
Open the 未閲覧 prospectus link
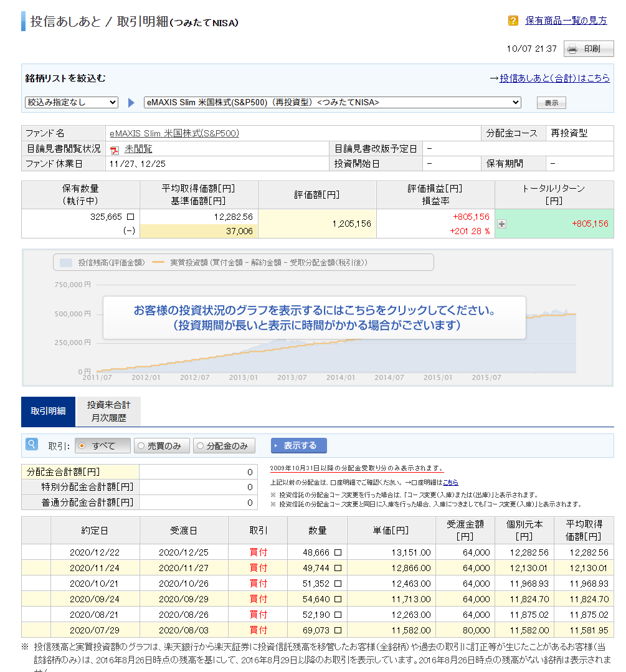pos(138,149)
